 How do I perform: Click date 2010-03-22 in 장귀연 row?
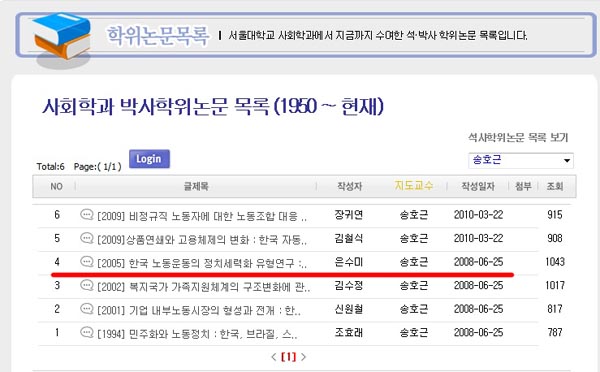(x=478, y=215)
